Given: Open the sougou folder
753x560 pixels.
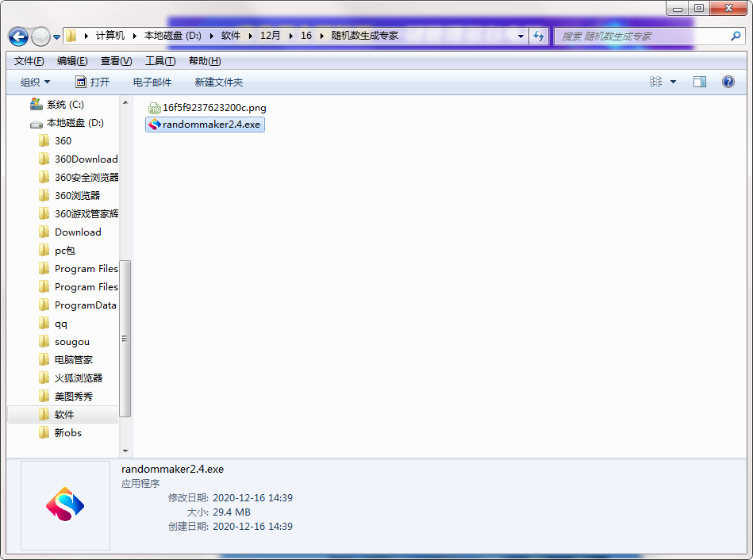Looking at the screenshot, I should point(72,342).
